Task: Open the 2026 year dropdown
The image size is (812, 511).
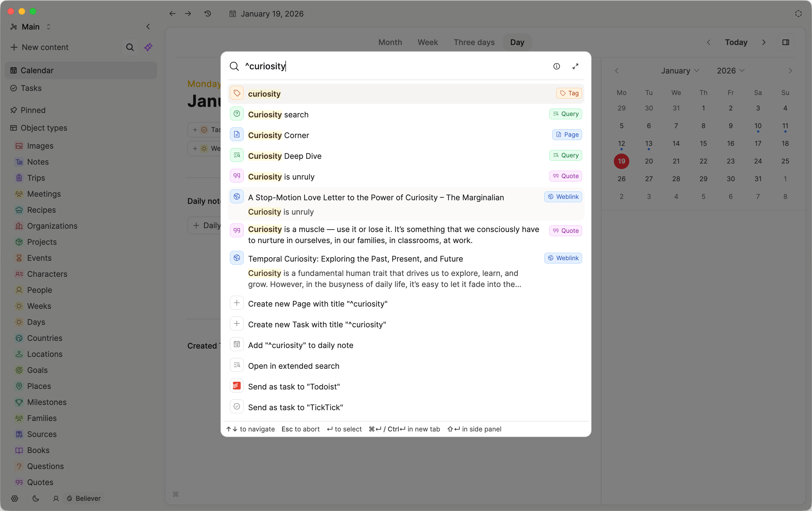Action: tap(730, 70)
